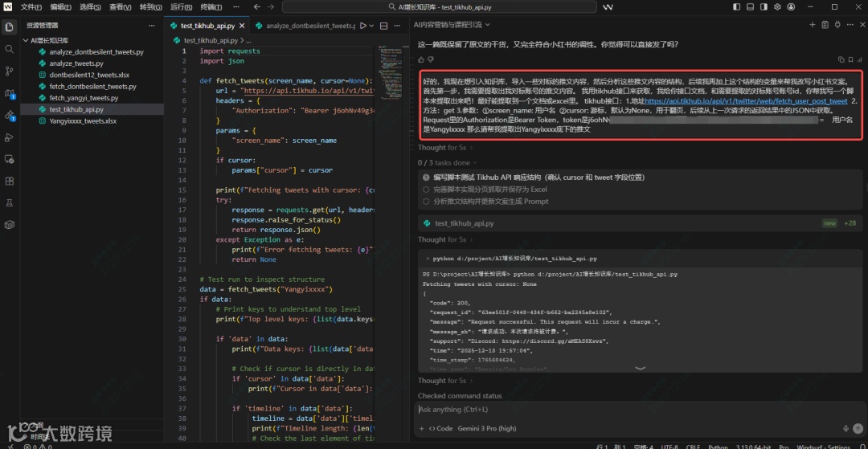Copy the response with copy icon
This screenshot has height=449, width=868.
pos(841,59)
